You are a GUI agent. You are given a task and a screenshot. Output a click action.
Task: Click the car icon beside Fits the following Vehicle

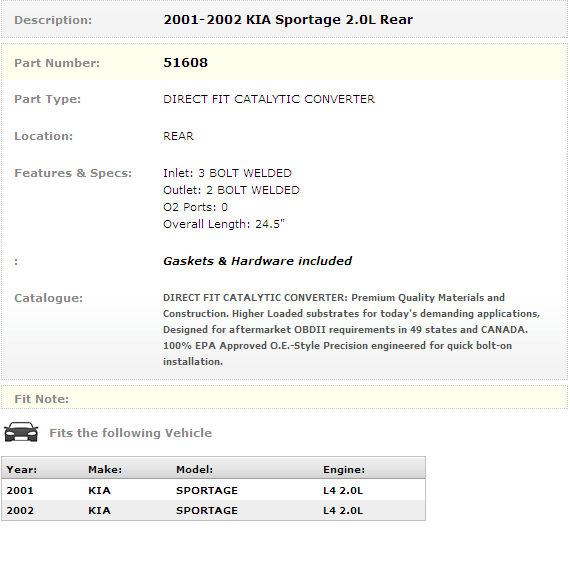21,432
